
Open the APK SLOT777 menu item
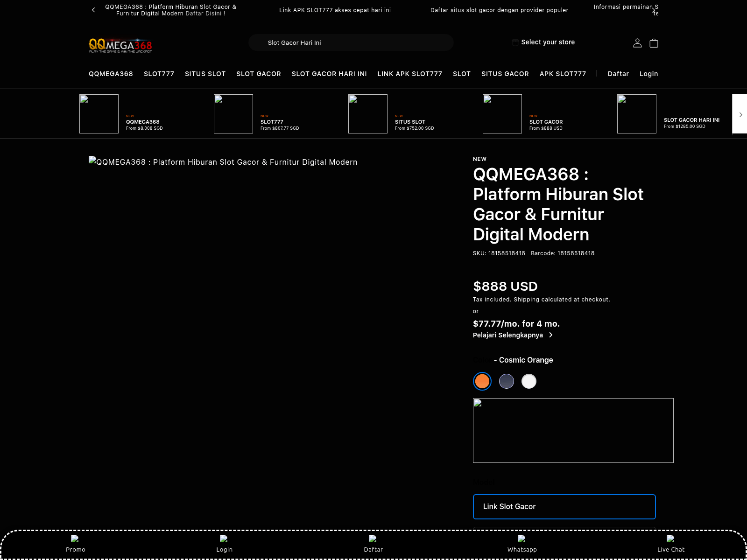click(563, 74)
